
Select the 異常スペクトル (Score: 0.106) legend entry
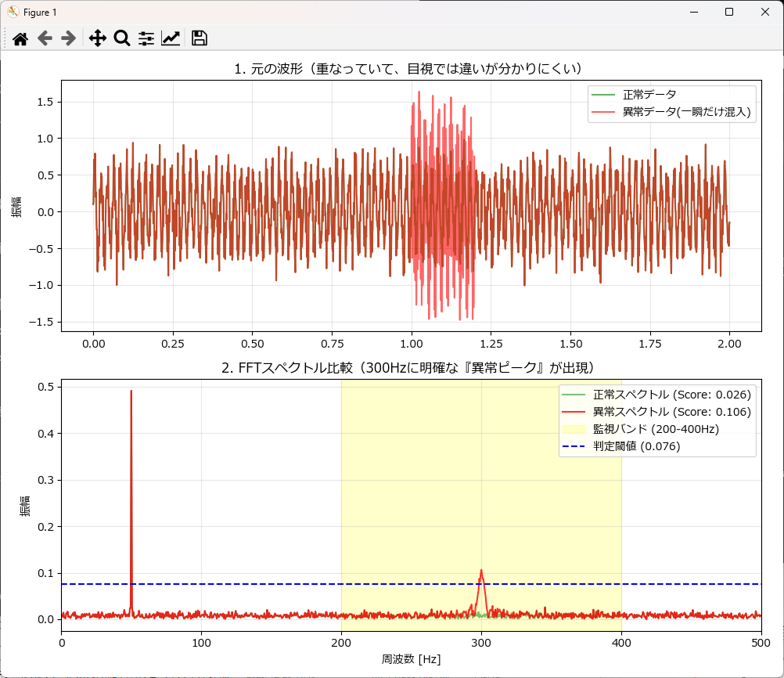click(671, 412)
